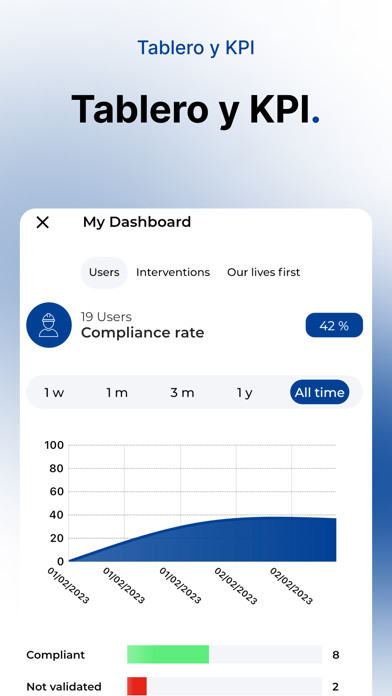Switch to the Interventions tab
This screenshot has width=392, height=696.
click(173, 272)
